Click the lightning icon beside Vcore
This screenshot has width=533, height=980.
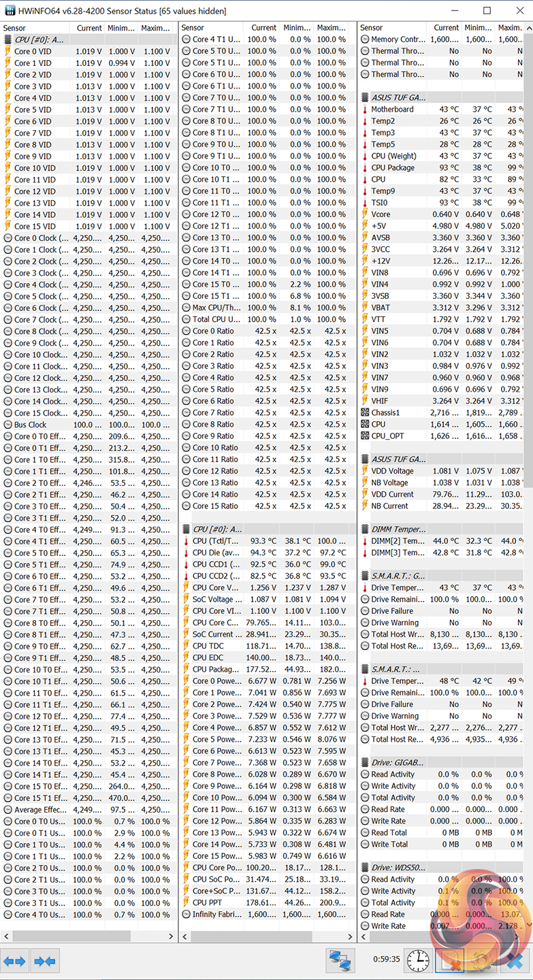point(365,214)
